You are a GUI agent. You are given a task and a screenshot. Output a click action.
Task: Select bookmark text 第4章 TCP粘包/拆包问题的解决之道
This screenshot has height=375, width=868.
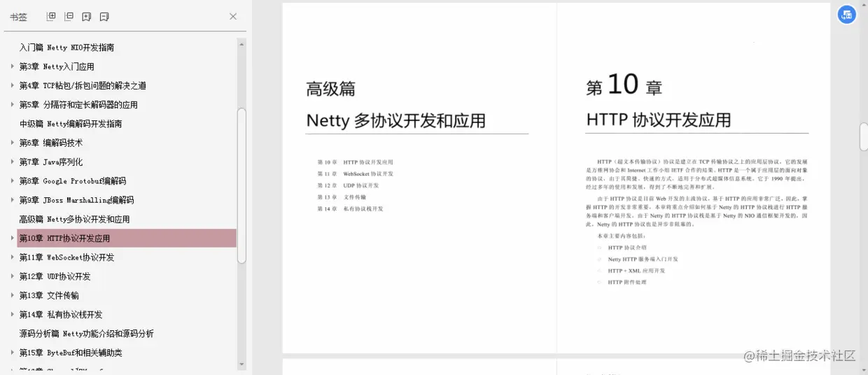(83, 85)
